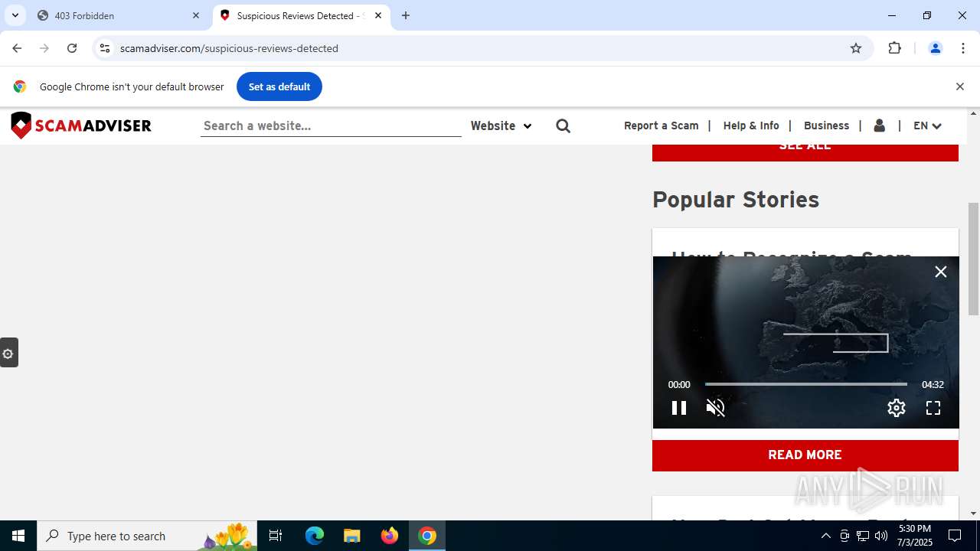Close the floating video player
980x551 pixels.
(x=941, y=272)
